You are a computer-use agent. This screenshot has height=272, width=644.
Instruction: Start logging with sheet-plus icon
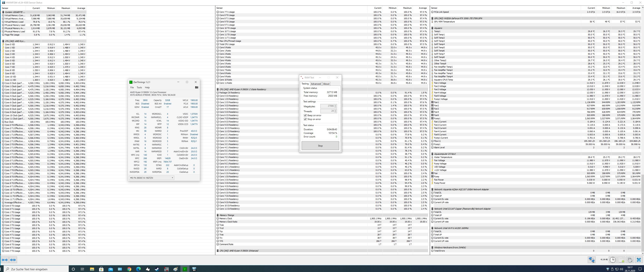(x=621, y=260)
